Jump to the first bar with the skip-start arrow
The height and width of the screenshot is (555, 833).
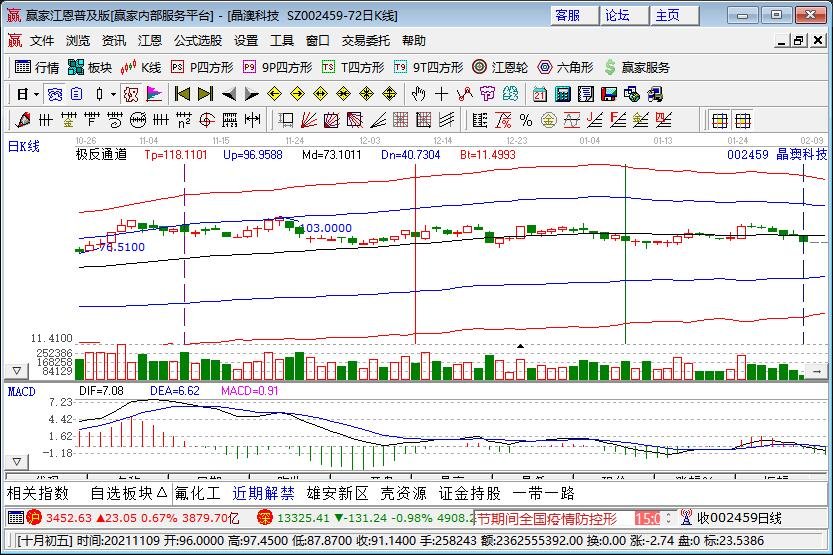tap(182, 94)
